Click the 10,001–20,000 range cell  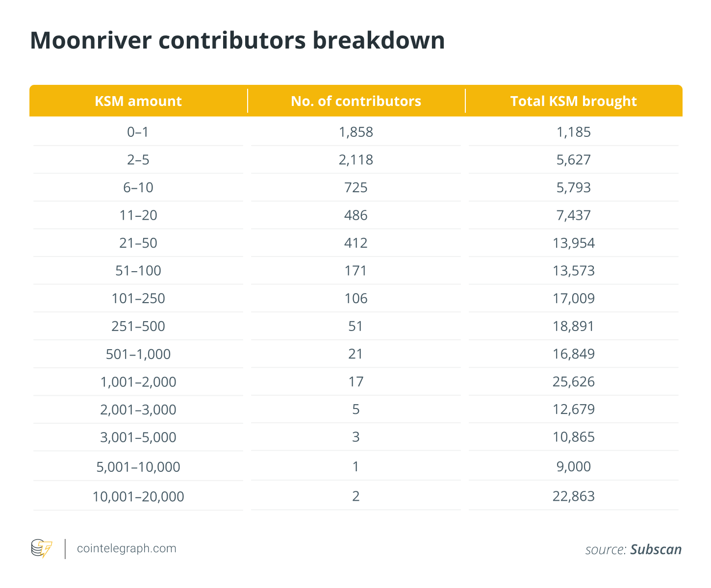pos(138,496)
